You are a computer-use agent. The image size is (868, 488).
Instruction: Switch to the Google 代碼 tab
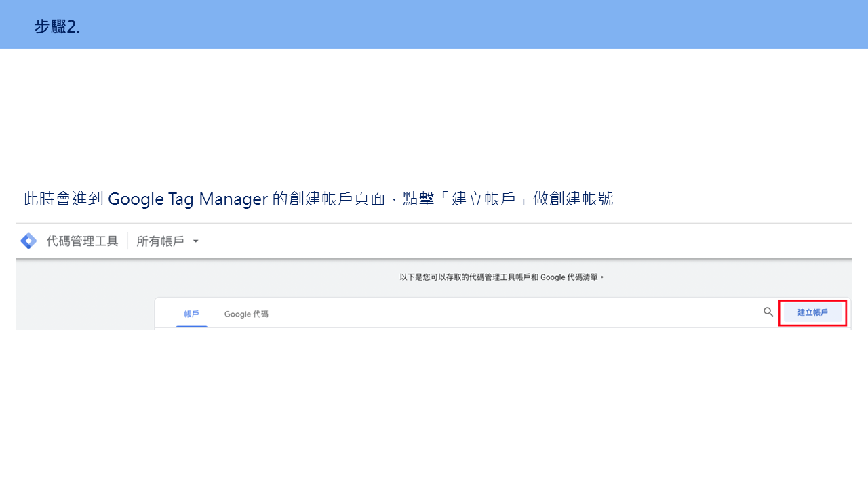246,314
